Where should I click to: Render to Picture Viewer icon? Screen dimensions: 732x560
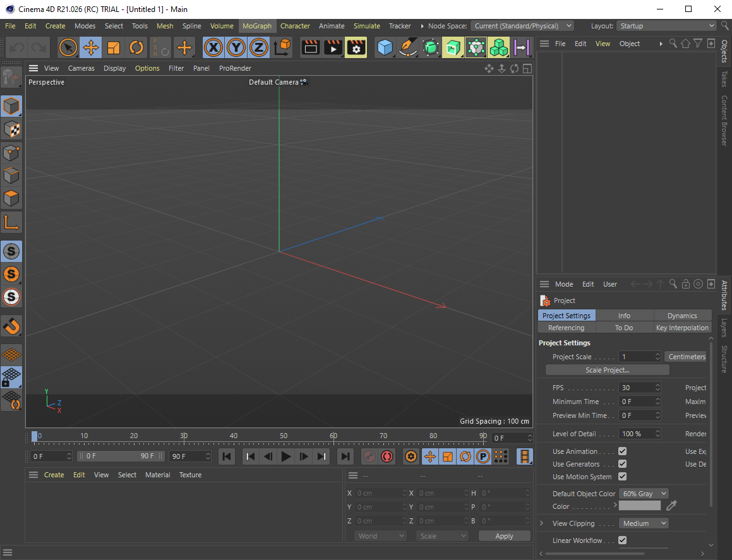(x=333, y=47)
